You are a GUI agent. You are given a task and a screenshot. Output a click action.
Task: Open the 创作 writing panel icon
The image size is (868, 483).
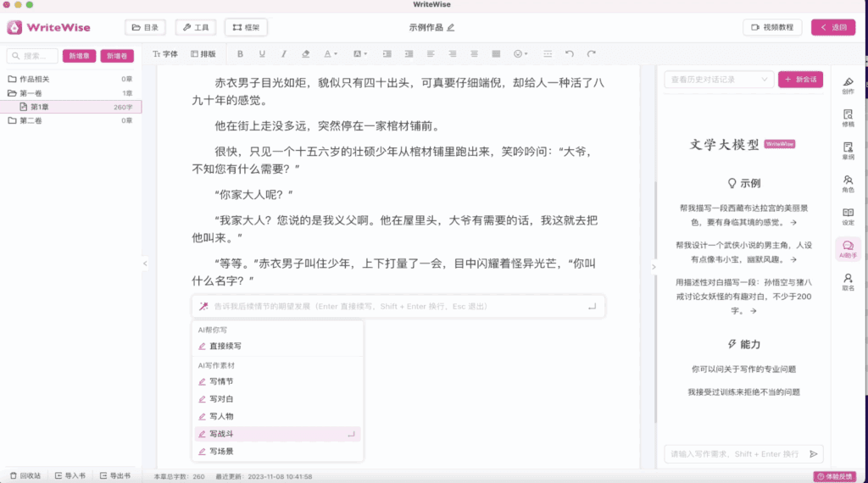848,85
